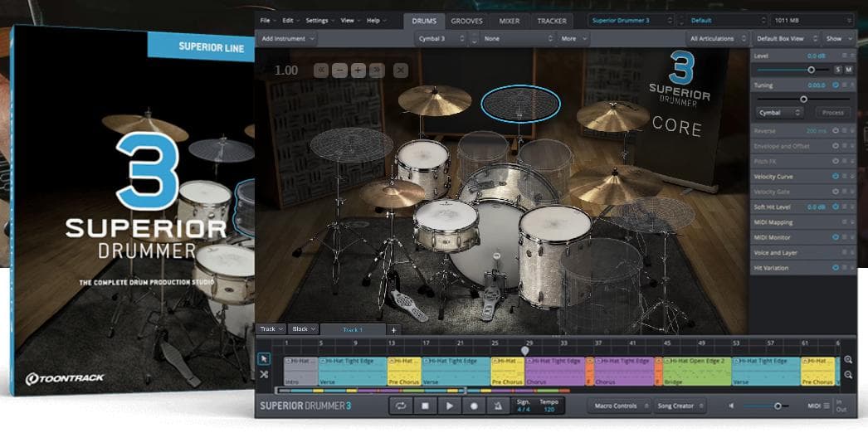Open the Add Instrument dropdown
The height and width of the screenshot is (433, 868).
[288, 38]
